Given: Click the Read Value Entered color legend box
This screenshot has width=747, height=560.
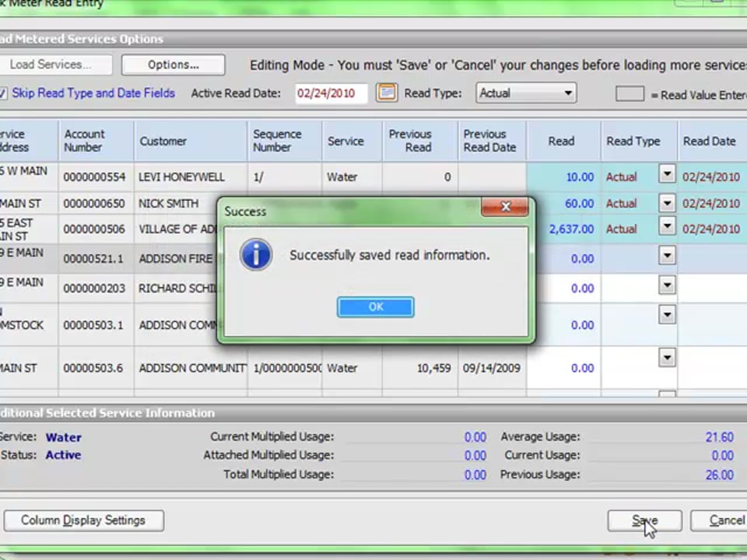Looking at the screenshot, I should coord(630,94).
